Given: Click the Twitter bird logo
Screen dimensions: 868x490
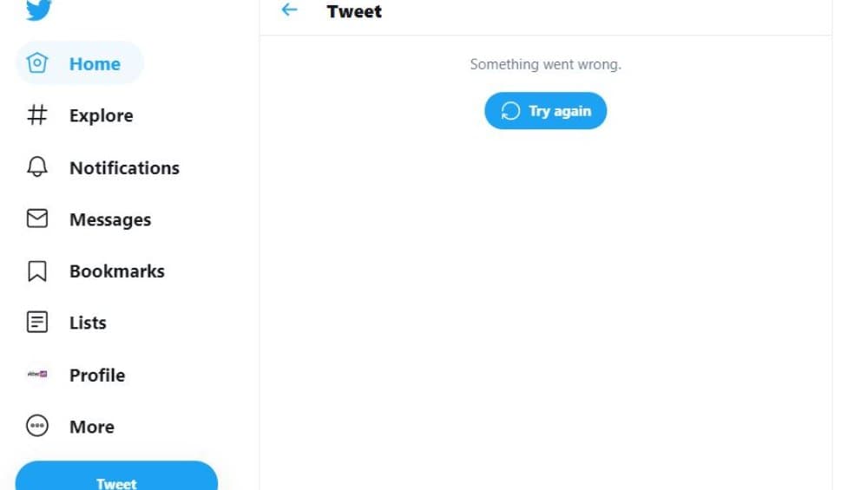Looking at the screenshot, I should click(38, 10).
